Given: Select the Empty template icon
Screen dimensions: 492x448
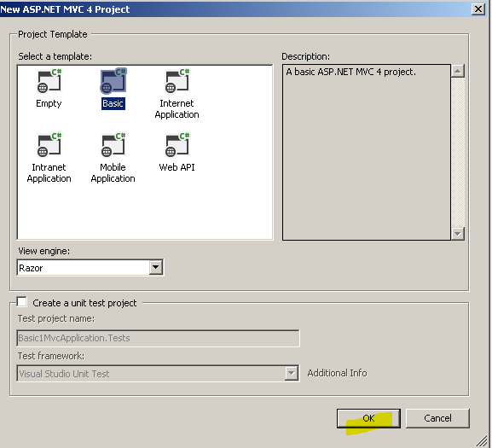Looking at the screenshot, I should (x=49, y=81).
